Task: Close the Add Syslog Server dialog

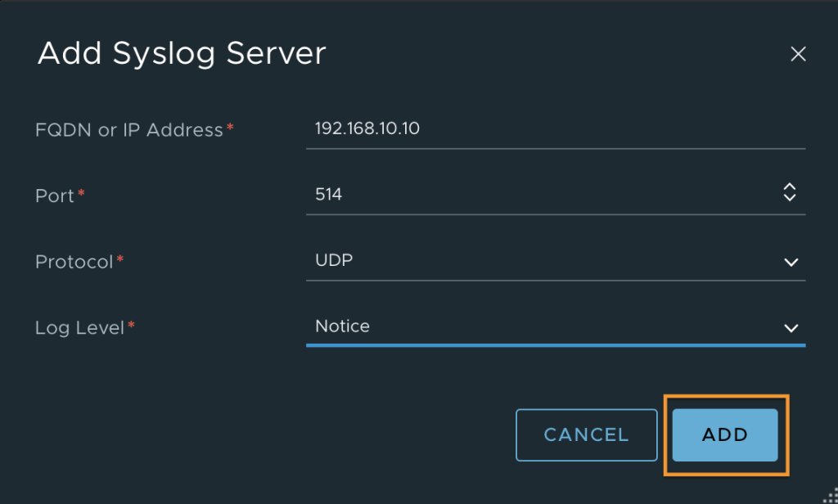Action: (x=799, y=54)
